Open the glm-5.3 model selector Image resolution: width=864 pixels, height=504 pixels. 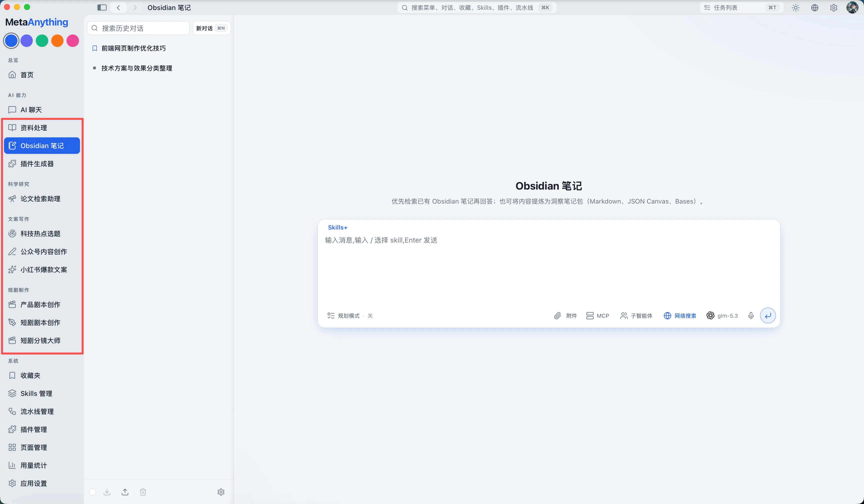pyautogui.click(x=722, y=315)
